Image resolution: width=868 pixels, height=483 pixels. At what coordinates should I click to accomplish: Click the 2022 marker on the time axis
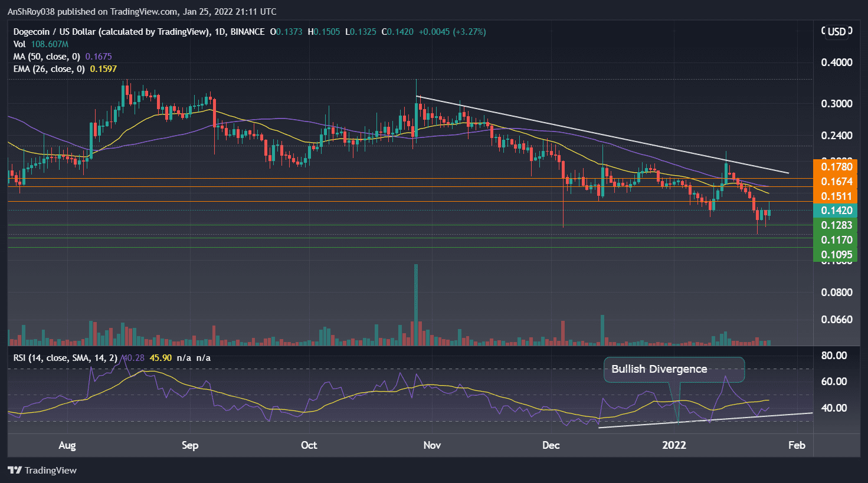(x=674, y=446)
